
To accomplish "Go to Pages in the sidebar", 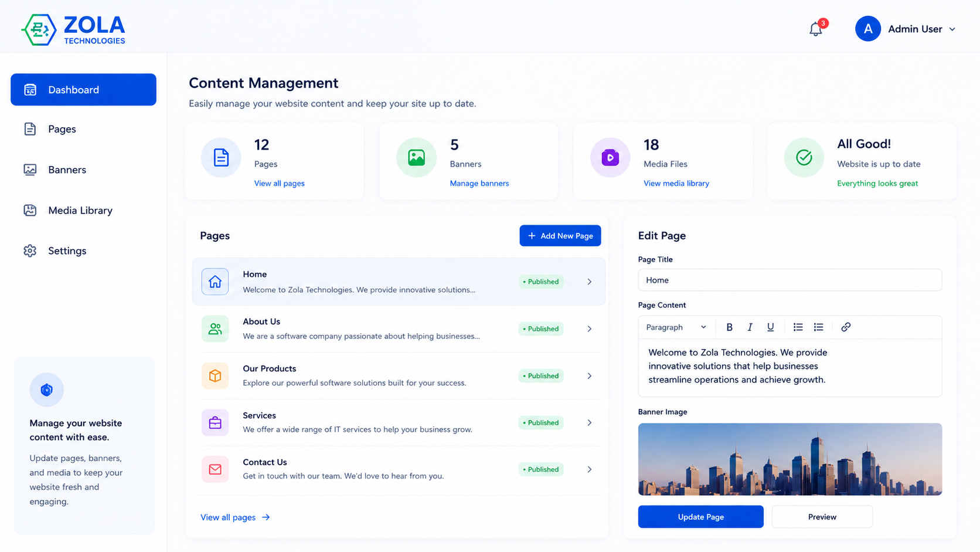I will (x=83, y=129).
